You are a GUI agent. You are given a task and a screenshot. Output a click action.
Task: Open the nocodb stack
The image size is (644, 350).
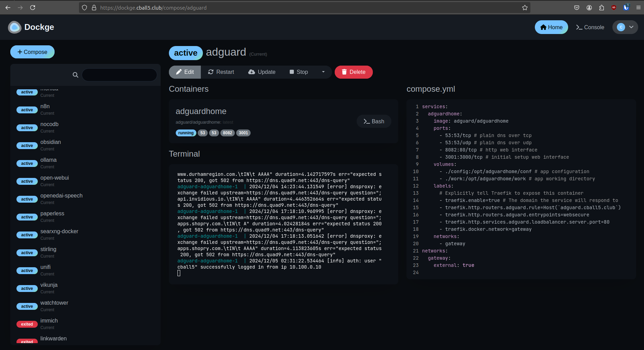pyautogui.click(x=85, y=127)
